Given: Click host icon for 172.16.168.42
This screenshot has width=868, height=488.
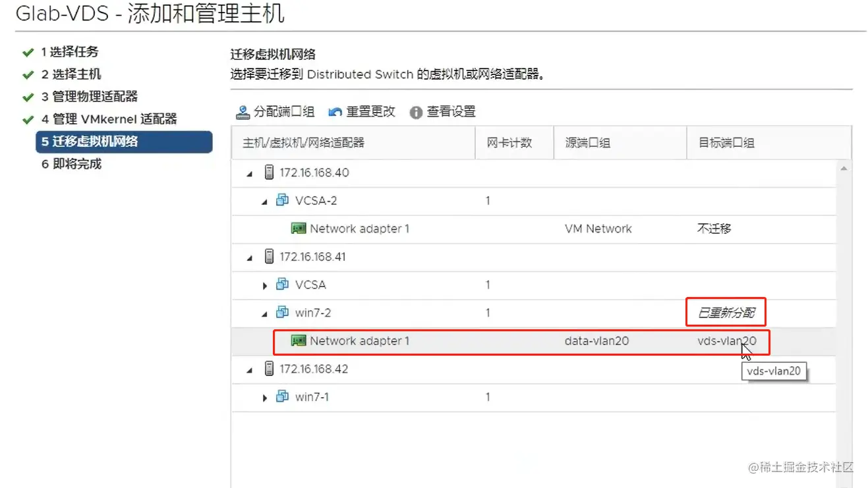Looking at the screenshot, I should [x=269, y=369].
